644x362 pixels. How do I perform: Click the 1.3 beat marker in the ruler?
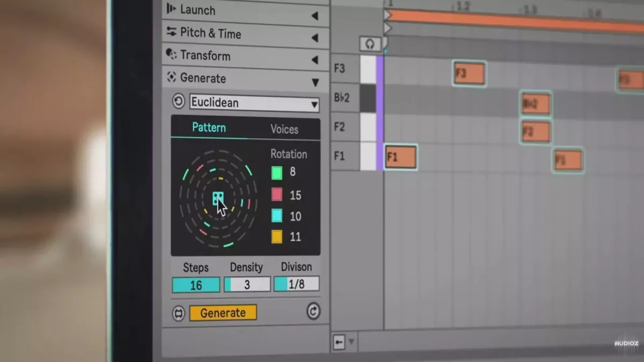pyautogui.click(x=530, y=9)
